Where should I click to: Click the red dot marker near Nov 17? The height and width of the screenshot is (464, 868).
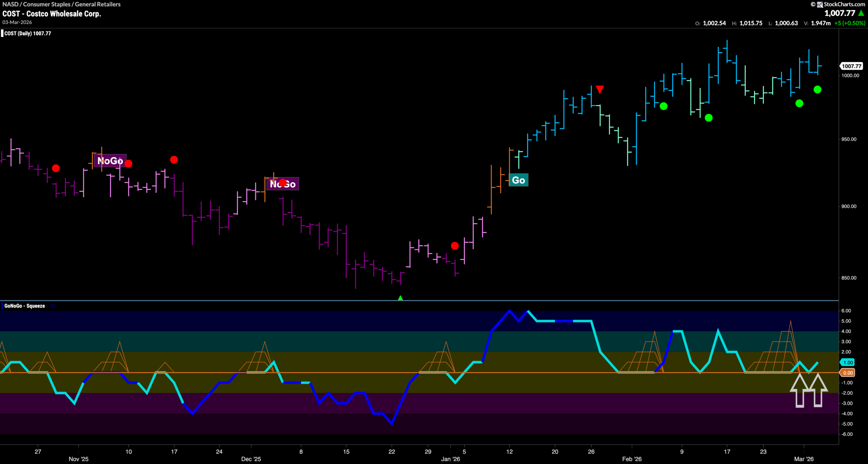[x=174, y=160]
